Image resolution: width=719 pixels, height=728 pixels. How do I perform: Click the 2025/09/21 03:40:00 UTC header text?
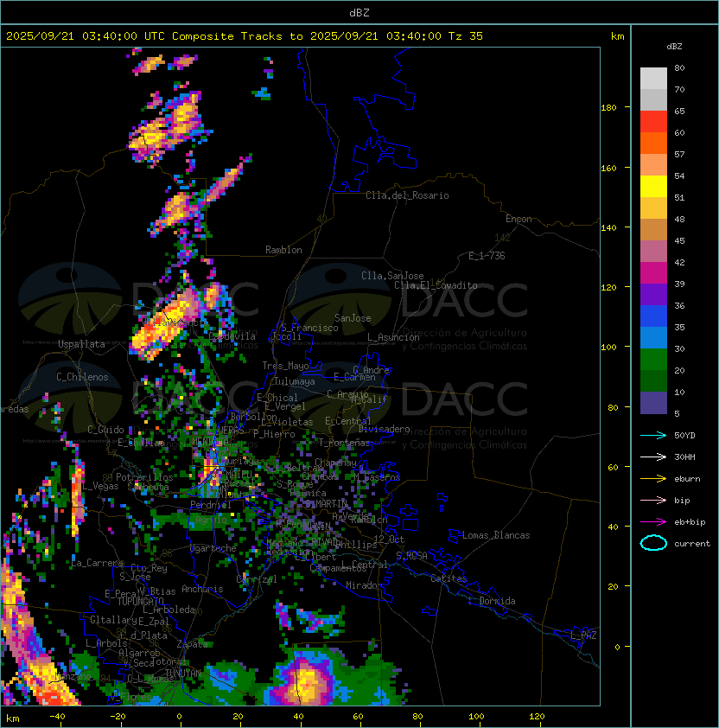[86, 36]
